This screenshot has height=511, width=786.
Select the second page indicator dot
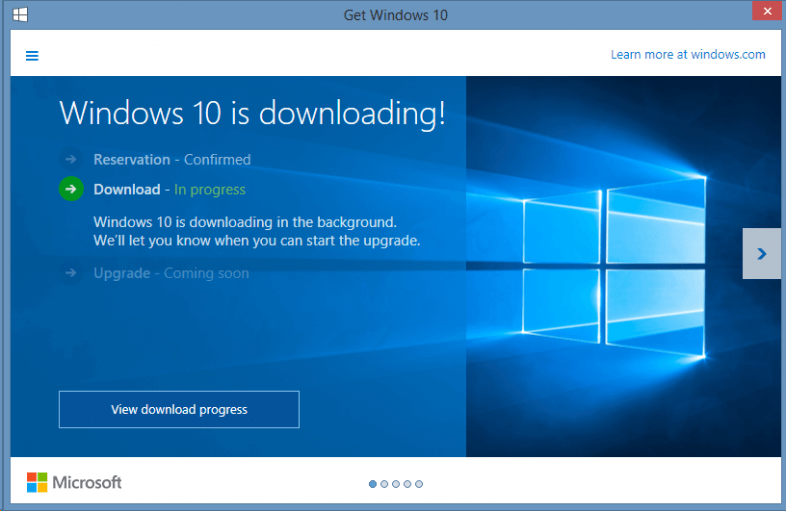click(x=384, y=484)
